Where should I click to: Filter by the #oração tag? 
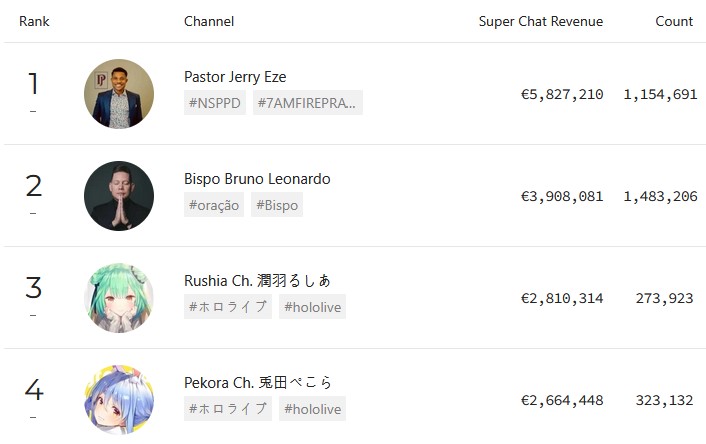pyautogui.click(x=214, y=205)
